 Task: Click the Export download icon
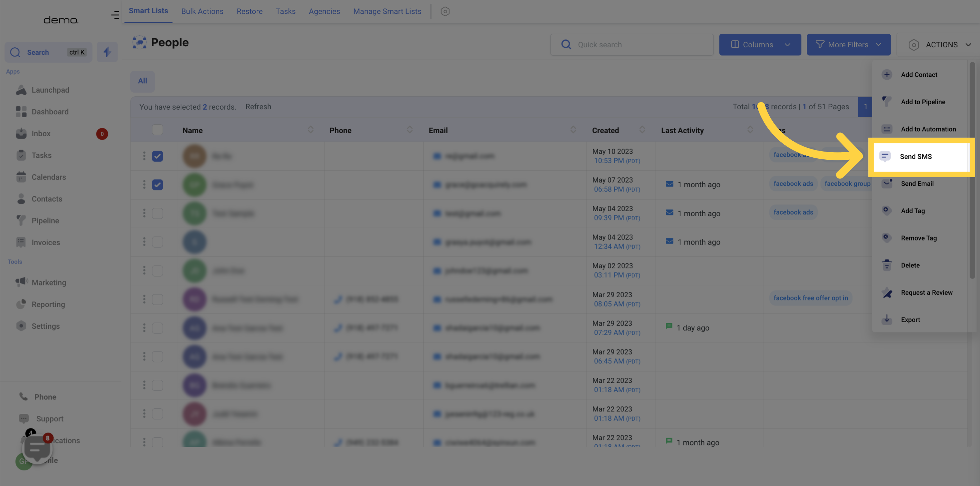click(887, 319)
